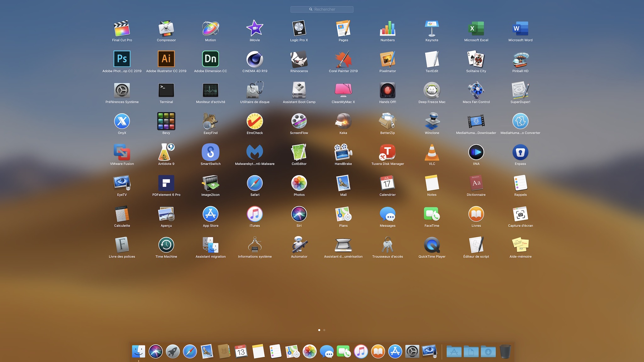Open Assistant migration
Image resolution: width=644 pixels, height=362 pixels.
tap(210, 245)
